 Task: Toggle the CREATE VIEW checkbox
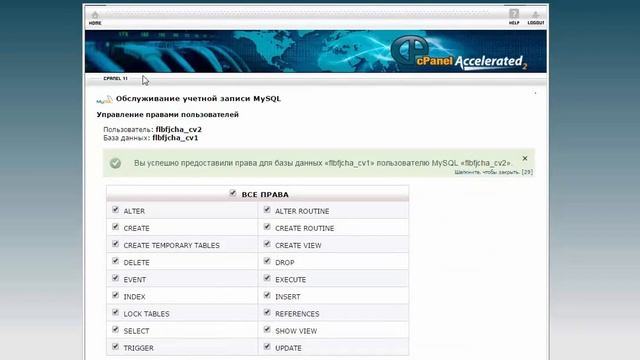coord(267,244)
